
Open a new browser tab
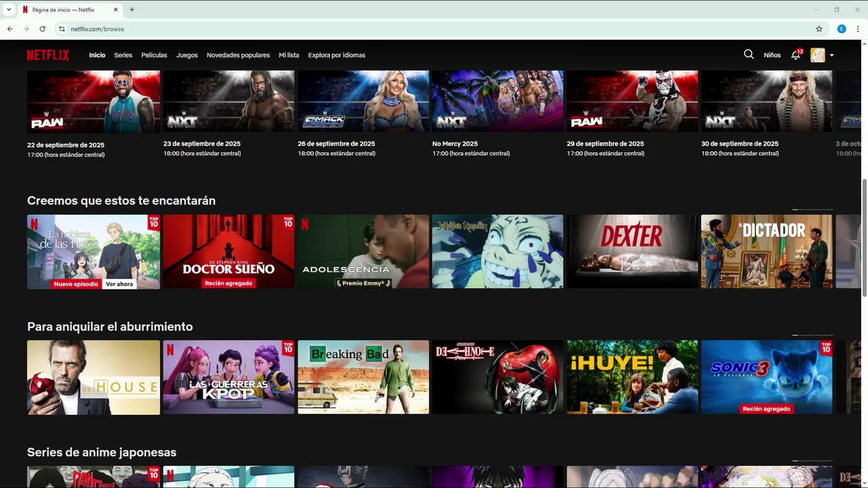tap(132, 9)
